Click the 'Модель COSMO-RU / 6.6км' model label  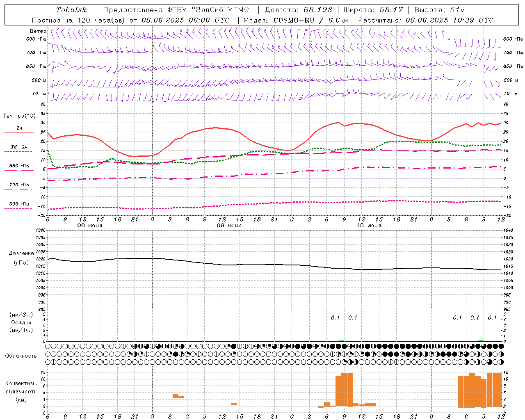[296, 20]
